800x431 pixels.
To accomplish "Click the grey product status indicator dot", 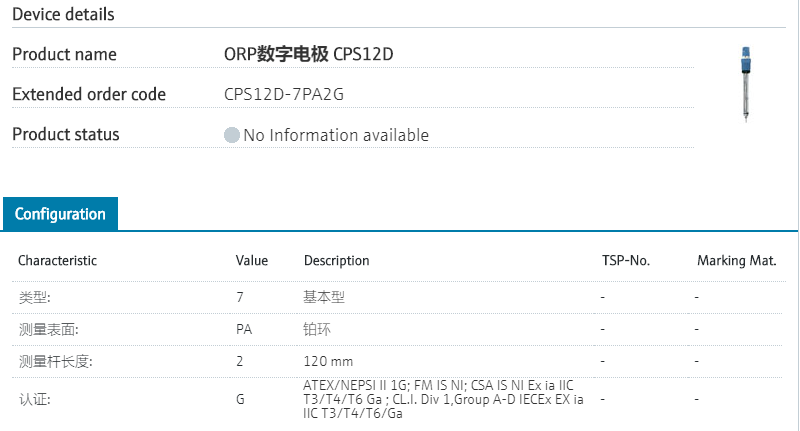I will pos(232,135).
